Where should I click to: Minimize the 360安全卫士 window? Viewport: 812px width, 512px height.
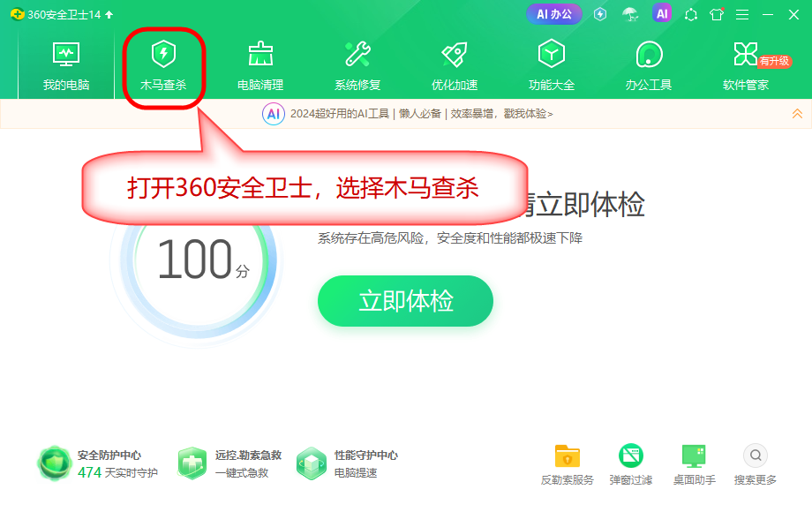coord(768,14)
